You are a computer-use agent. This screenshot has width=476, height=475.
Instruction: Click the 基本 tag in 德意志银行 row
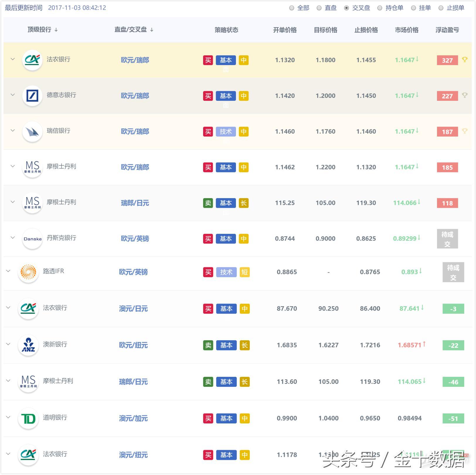[x=226, y=96]
